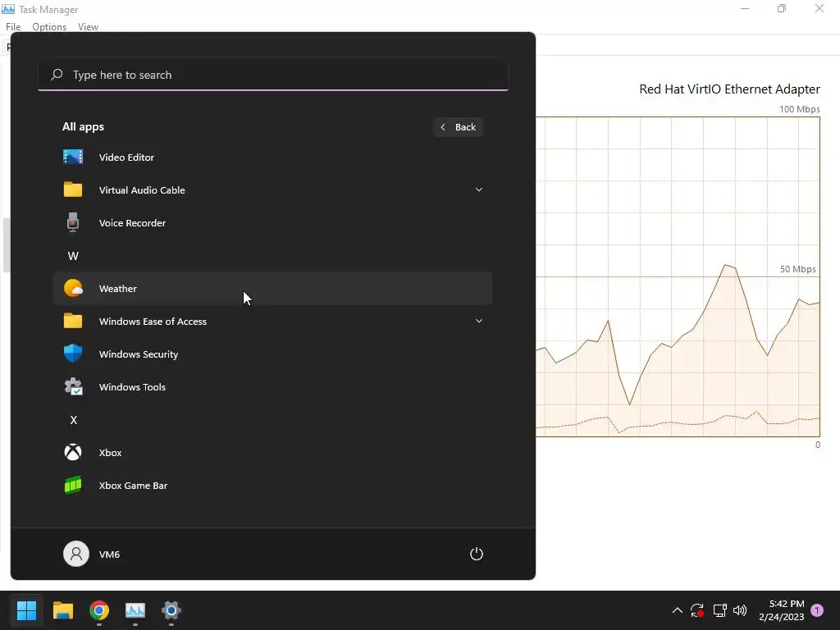Open the clock showing 5:42 PM

pos(782,610)
